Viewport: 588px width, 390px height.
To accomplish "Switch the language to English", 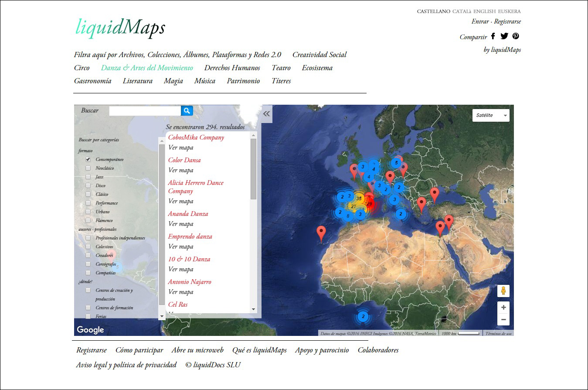I will [484, 11].
